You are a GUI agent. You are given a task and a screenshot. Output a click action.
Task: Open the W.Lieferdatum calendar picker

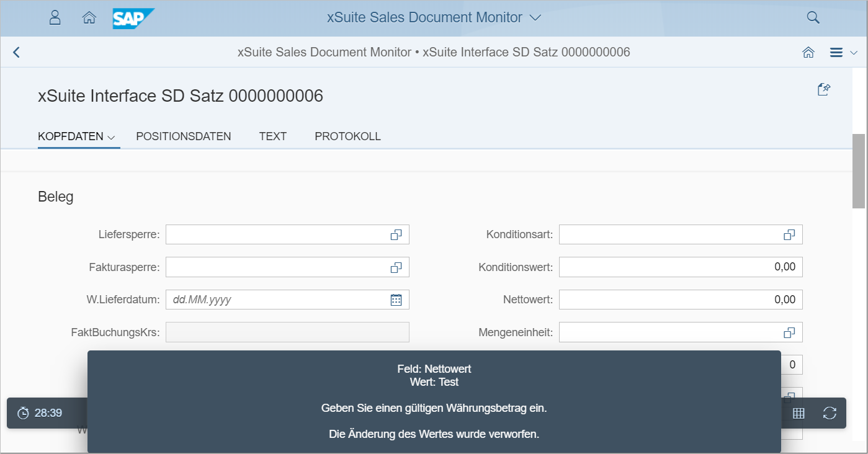(396, 300)
